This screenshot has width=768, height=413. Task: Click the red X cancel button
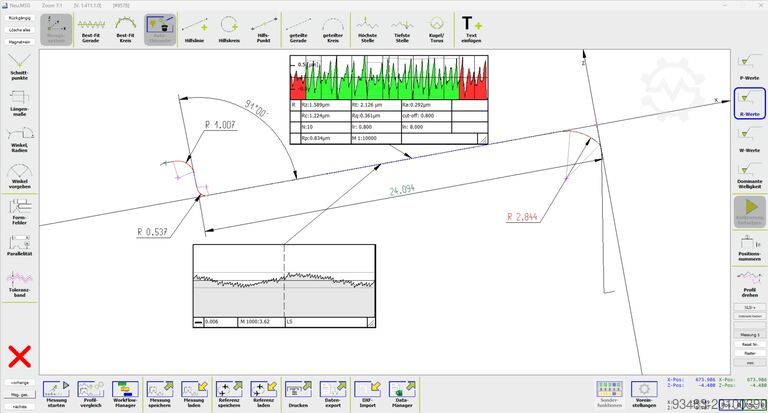pos(19,355)
